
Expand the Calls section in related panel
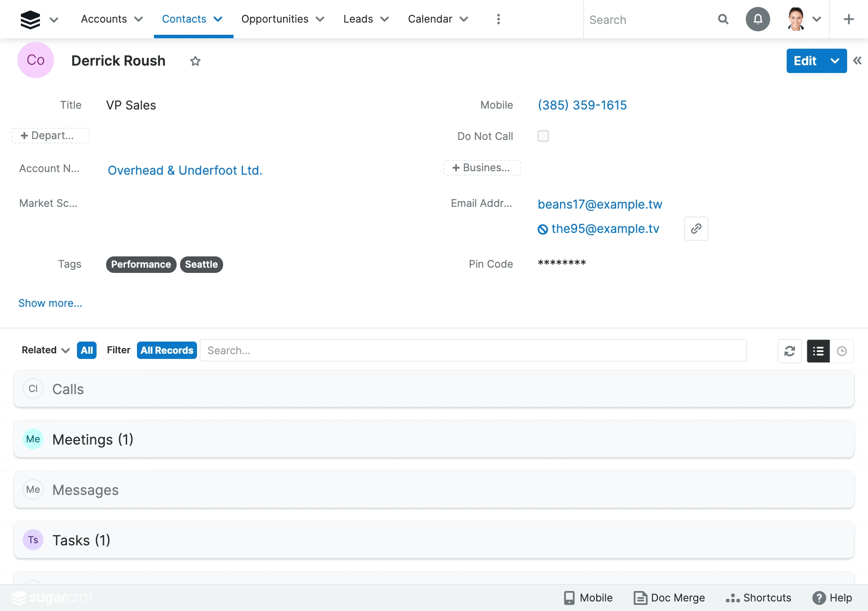tap(68, 388)
